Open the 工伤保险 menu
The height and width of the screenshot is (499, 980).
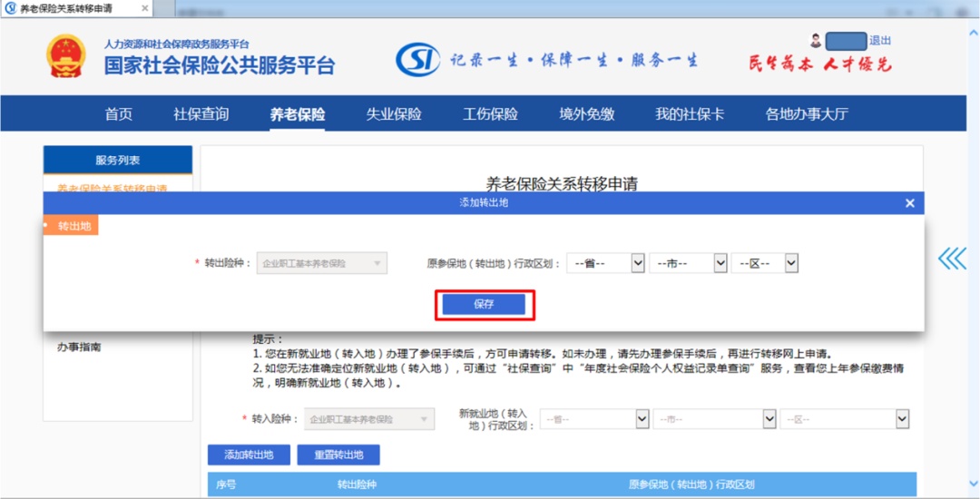[x=490, y=114]
